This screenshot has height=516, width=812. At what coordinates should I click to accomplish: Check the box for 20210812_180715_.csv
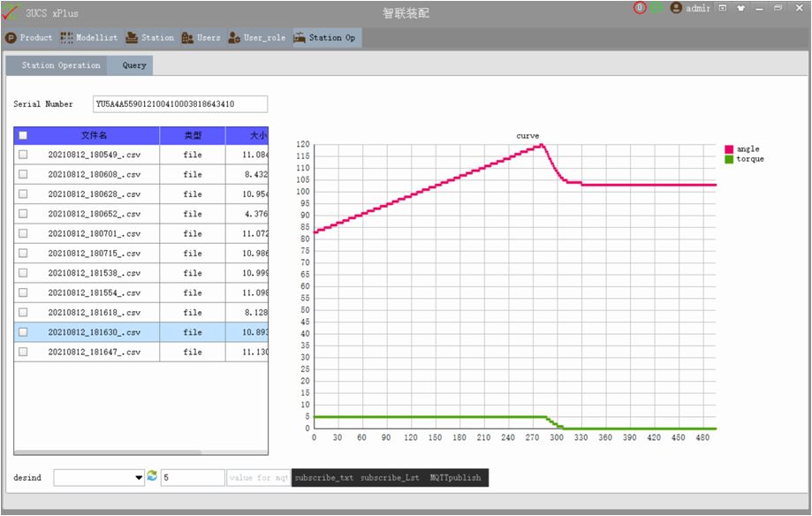coord(23,253)
